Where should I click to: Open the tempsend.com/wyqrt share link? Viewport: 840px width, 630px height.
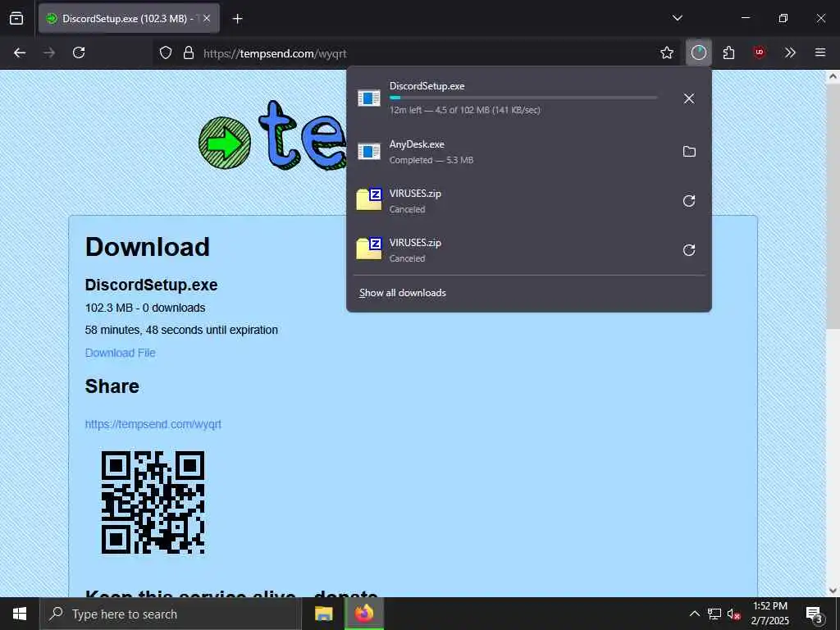153,424
